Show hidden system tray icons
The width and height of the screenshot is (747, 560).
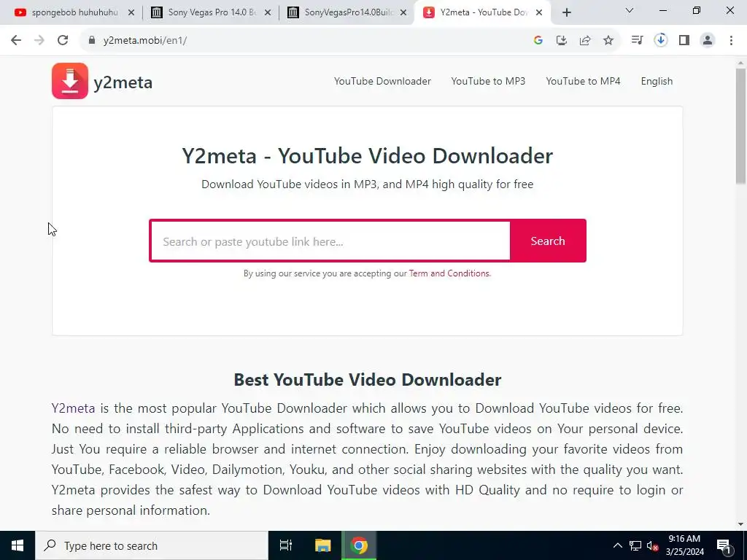(617, 545)
